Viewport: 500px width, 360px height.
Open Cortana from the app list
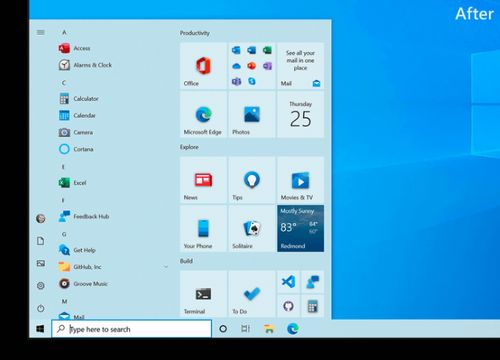[x=76, y=149]
